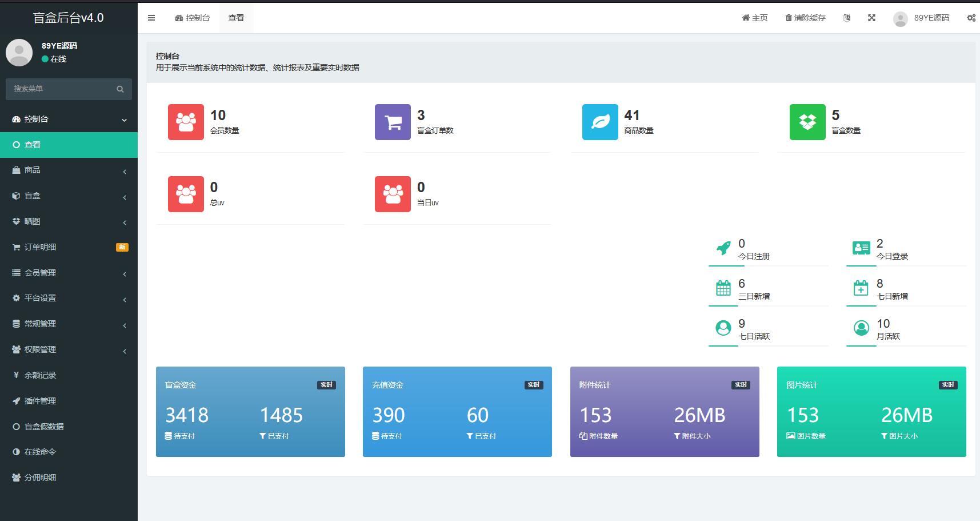Click the 3418 待支付 value in 盲盒资金
The height and width of the screenshot is (521, 980).
[187, 415]
